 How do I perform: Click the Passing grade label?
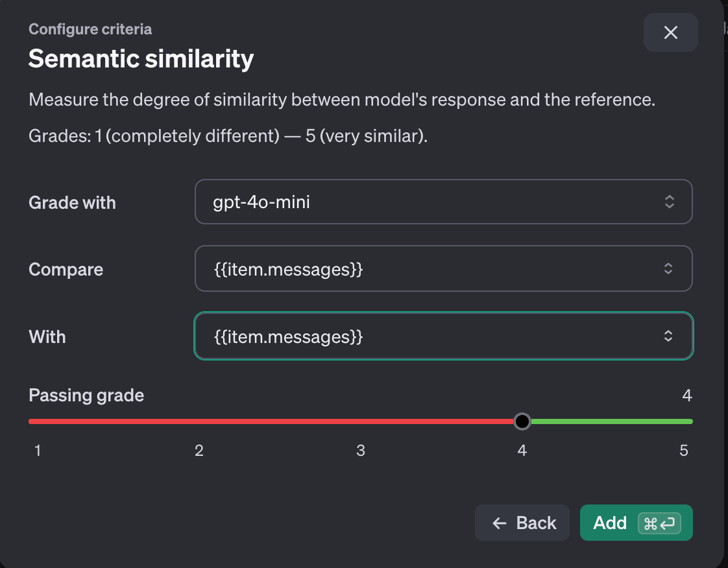click(x=86, y=395)
